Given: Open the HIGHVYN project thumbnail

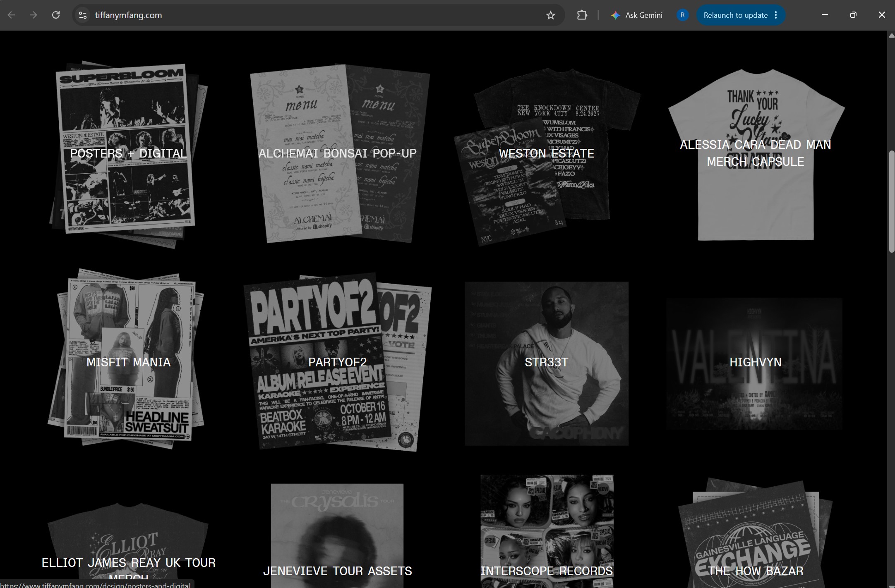Looking at the screenshot, I should [755, 363].
